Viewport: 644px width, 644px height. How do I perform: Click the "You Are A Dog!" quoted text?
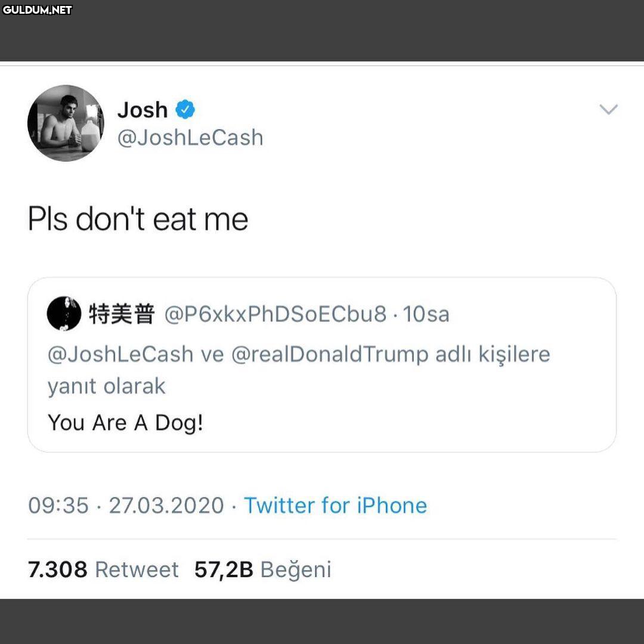coord(125,423)
